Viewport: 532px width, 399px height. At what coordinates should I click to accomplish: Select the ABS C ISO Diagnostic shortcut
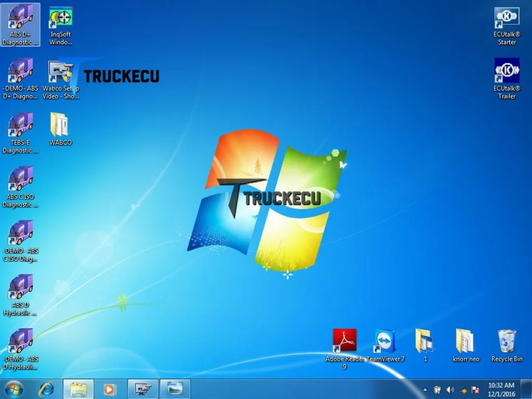click(20, 187)
